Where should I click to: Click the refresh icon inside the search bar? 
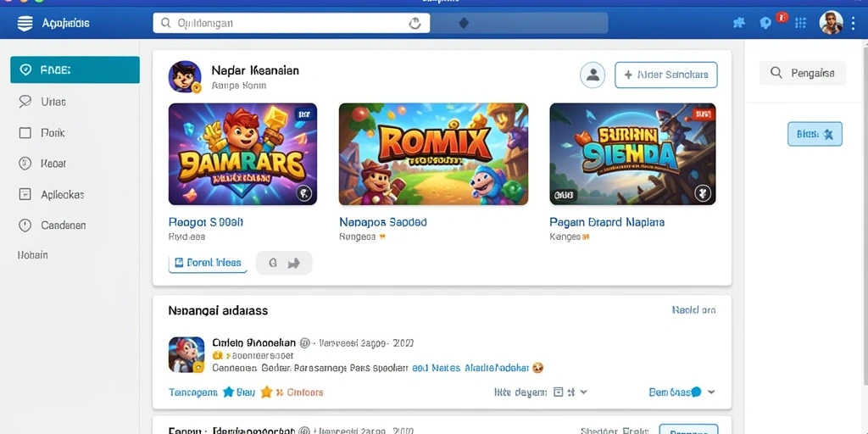[414, 23]
